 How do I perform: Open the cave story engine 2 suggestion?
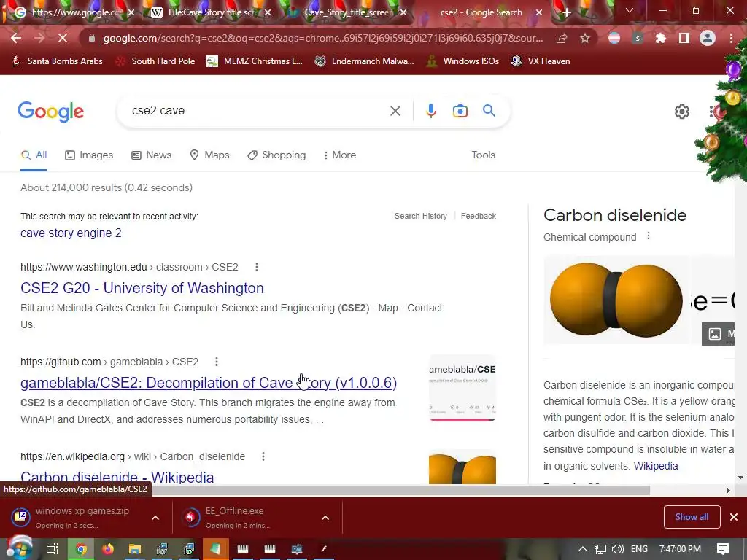coord(71,233)
